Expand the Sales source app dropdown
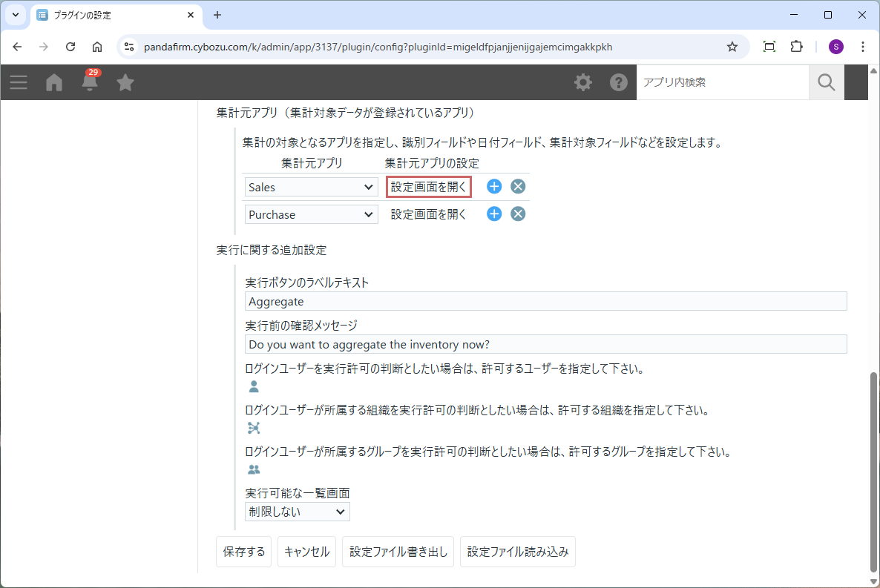This screenshot has height=588, width=880. tap(311, 188)
